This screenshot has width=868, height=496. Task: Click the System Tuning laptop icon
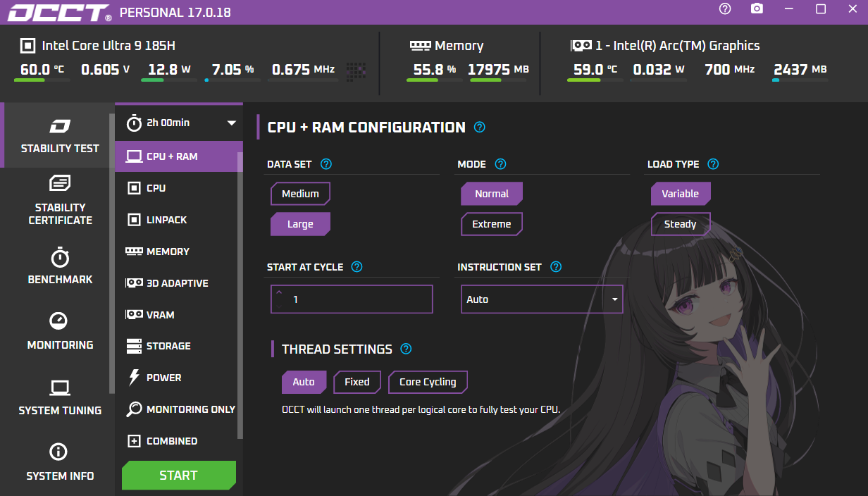(x=60, y=387)
